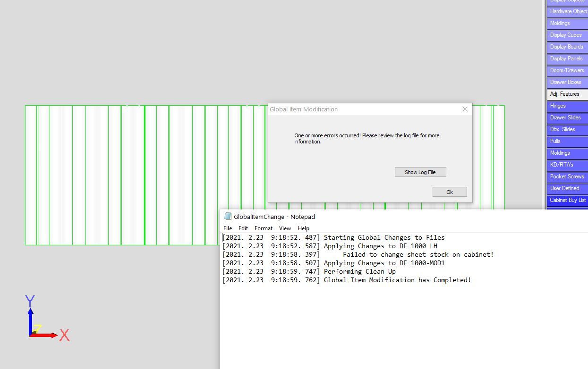Open the Cabinet Buy List
The image size is (588, 369).
click(568, 200)
